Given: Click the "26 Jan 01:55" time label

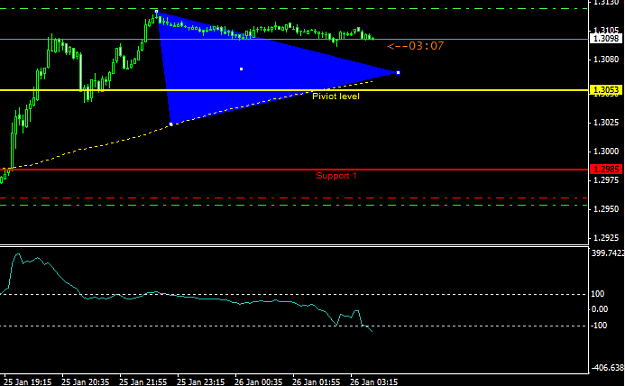Looking at the screenshot, I should coord(316,382).
